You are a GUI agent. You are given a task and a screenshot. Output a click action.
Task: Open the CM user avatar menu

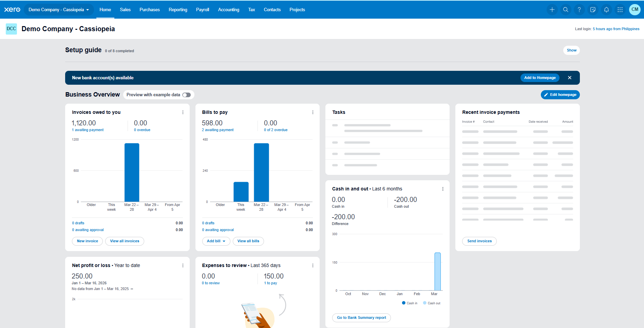(634, 9)
